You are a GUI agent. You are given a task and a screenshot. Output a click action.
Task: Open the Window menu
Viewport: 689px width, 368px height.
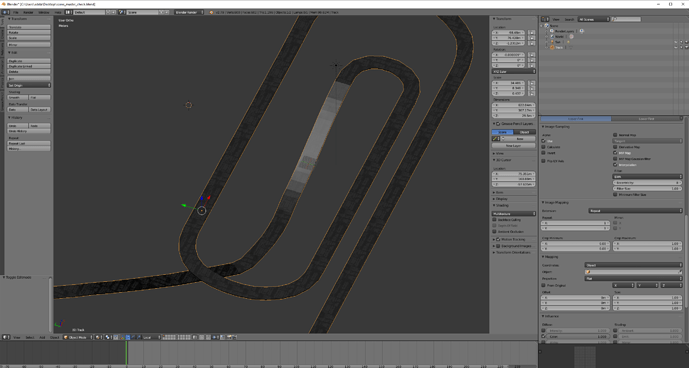click(x=44, y=12)
